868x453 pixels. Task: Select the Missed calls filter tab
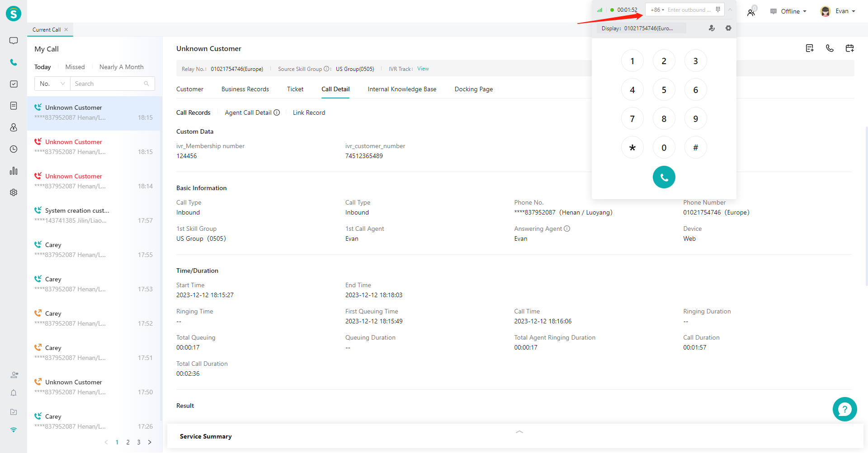pyautogui.click(x=75, y=67)
